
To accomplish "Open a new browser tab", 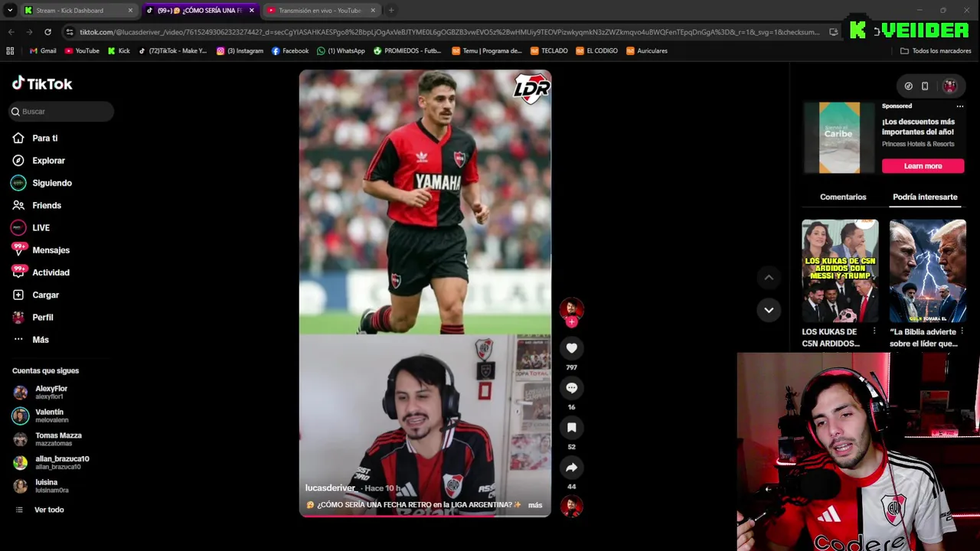I will pyautogui.click(x=391, y=11).
